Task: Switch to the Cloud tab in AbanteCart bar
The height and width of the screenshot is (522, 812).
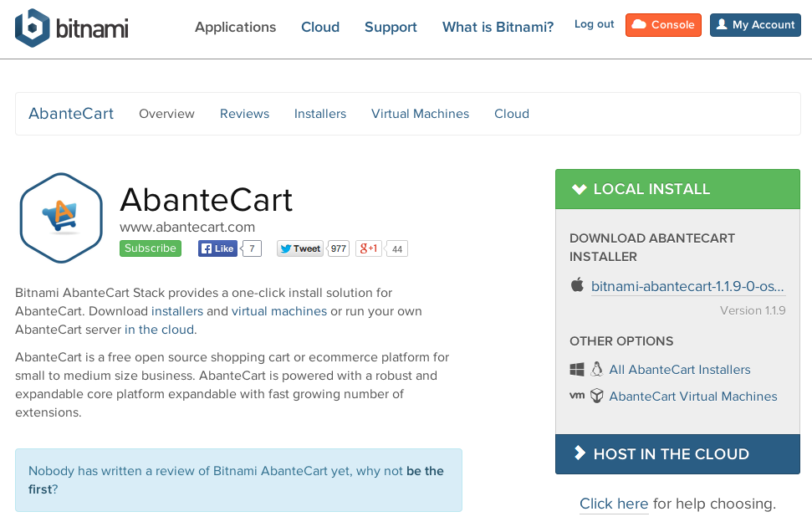Action: pos(512,114)
